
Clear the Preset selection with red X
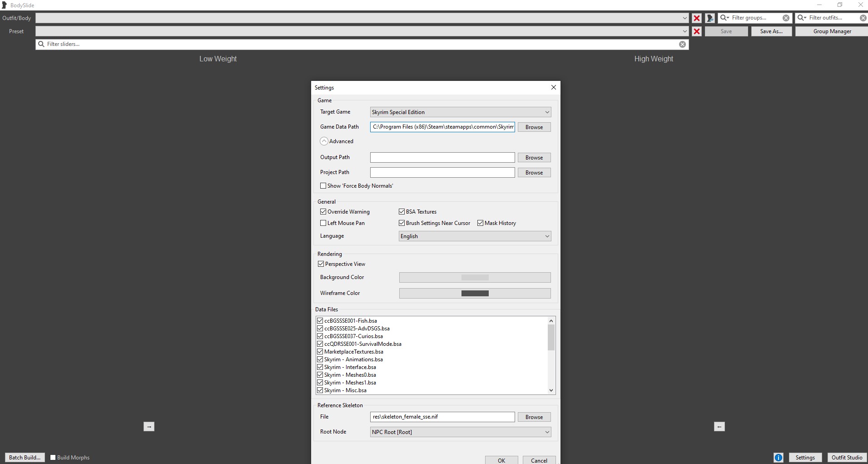coord(696,31)
